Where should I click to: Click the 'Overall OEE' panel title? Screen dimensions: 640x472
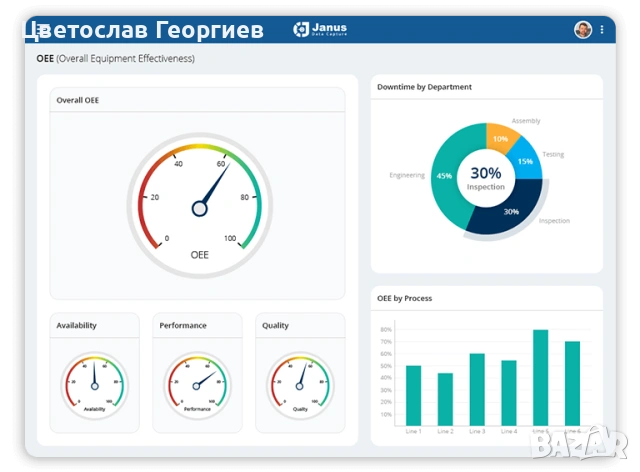[x=78, y=100]
